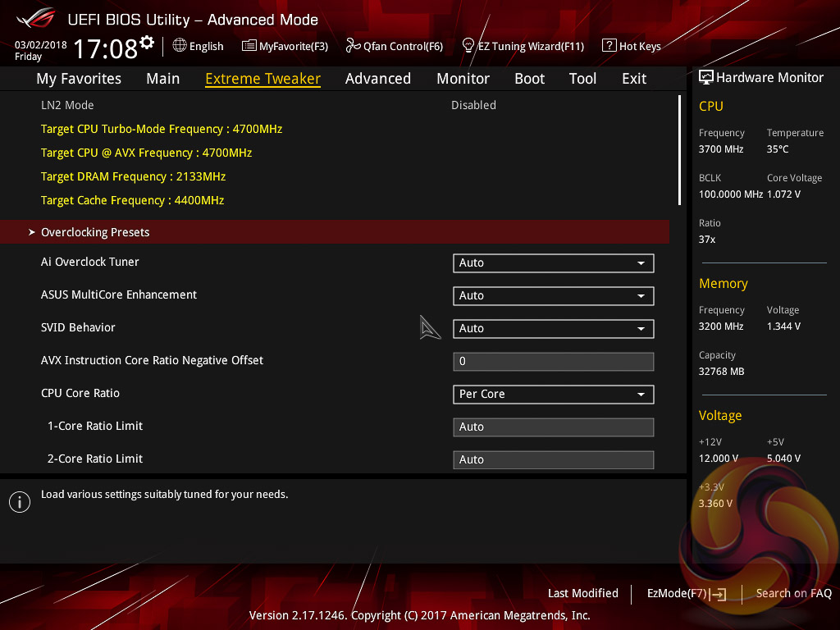Click the Hardware Monitor screen icon
This screenshot has height=630, width=840.
706,77
